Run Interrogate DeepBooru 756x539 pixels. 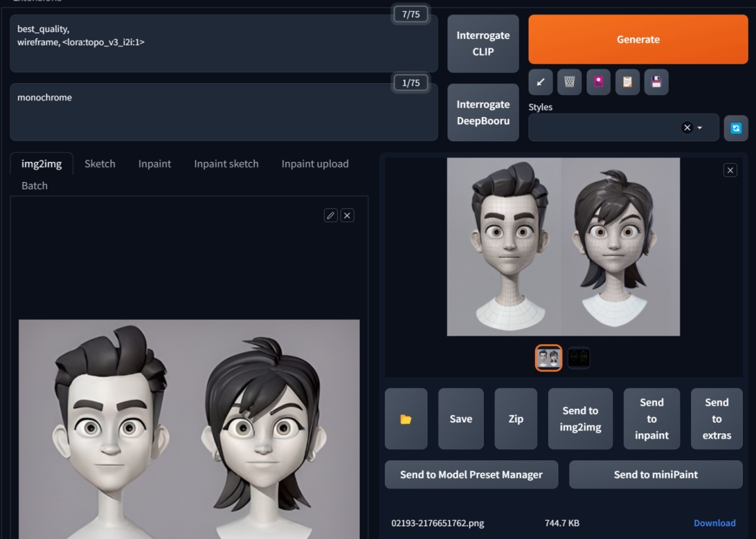pyautogui.click(x=483, y=113)
